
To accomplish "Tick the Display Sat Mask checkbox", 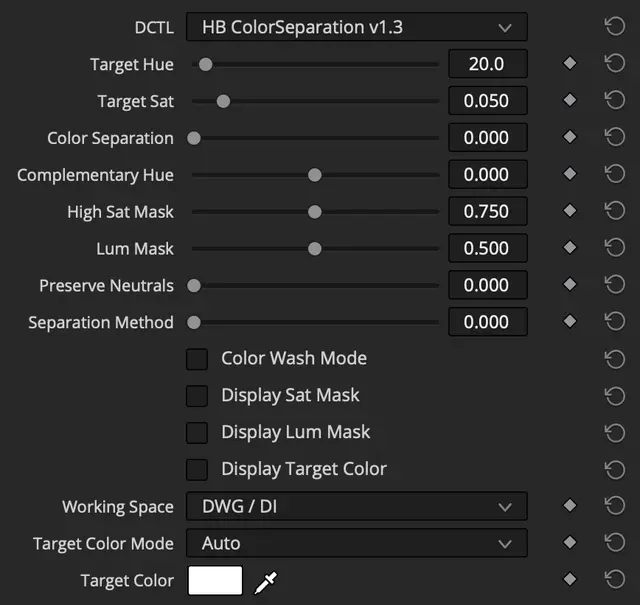I will (x=197, y=396).
